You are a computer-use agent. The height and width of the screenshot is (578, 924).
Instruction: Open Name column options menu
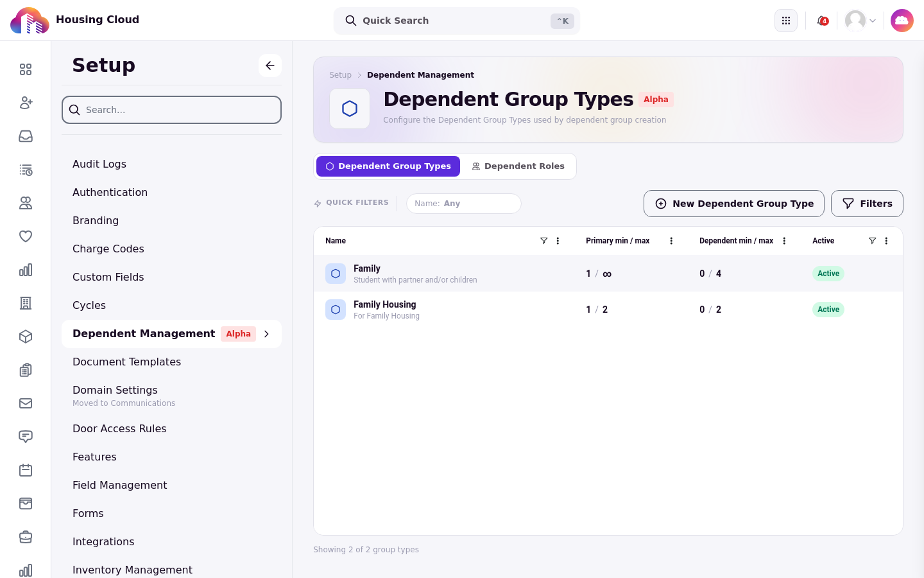pyautogui.click(x=558, y=241)
